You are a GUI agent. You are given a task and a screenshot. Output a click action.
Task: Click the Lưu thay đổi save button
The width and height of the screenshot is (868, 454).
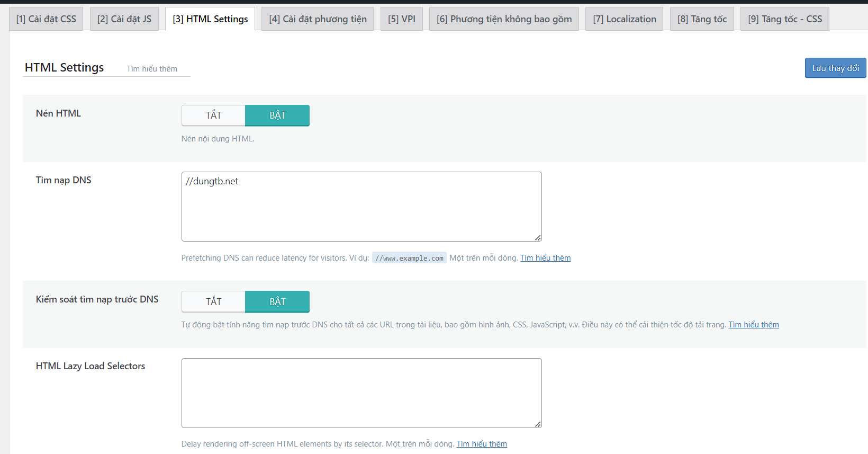tap(836, 68)
